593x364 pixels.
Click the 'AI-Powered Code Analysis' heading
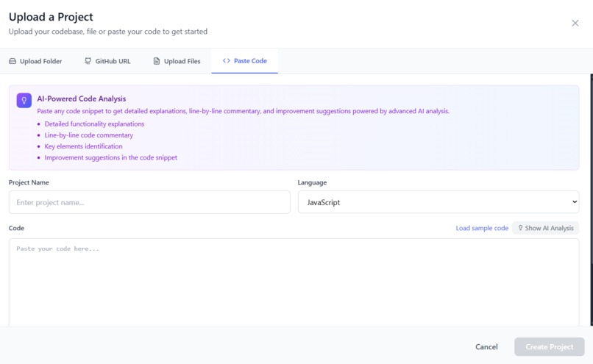click(82, 99)
